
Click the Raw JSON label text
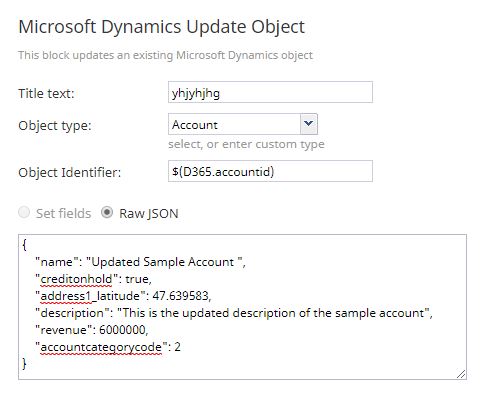click(149, 214)
